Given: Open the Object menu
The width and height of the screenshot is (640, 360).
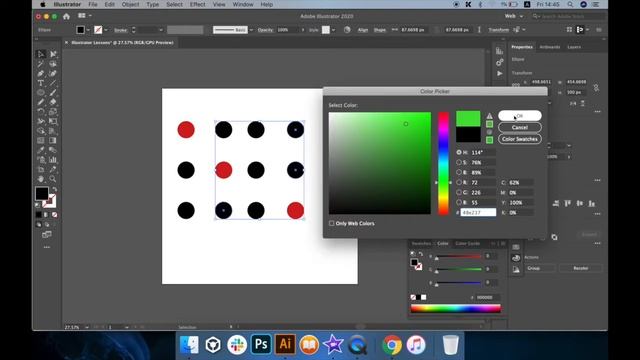Looking at the screenshot, I should tap(130, 4).
